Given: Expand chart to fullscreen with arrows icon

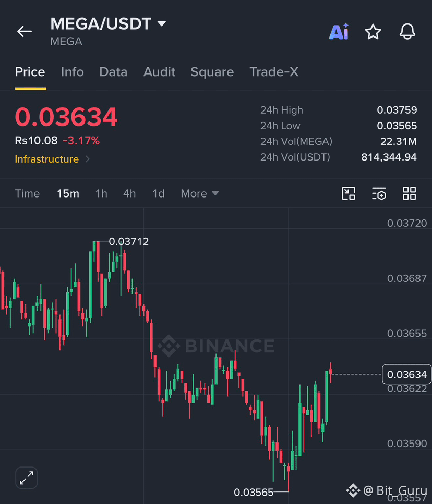Looking at the screenshot, I should 27,477.
